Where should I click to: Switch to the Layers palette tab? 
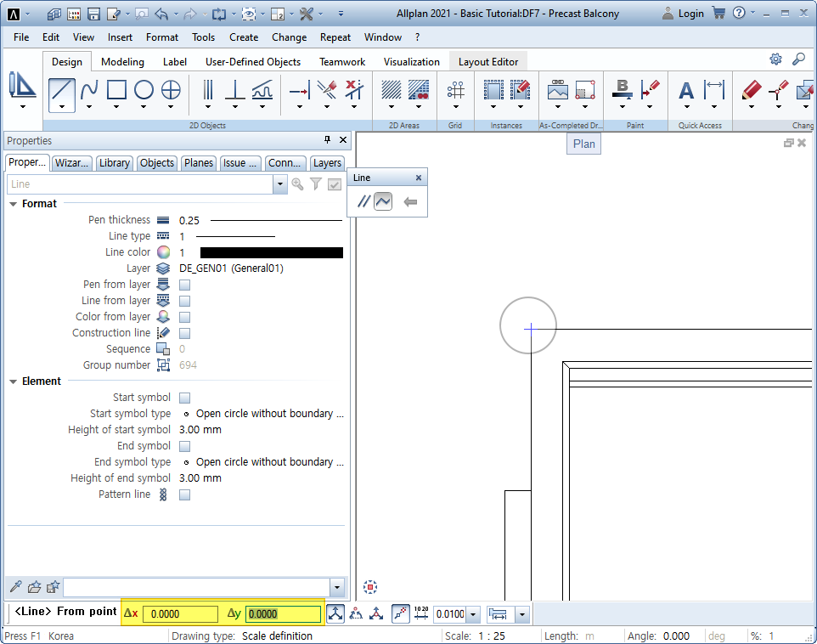(x=327, y=163)
